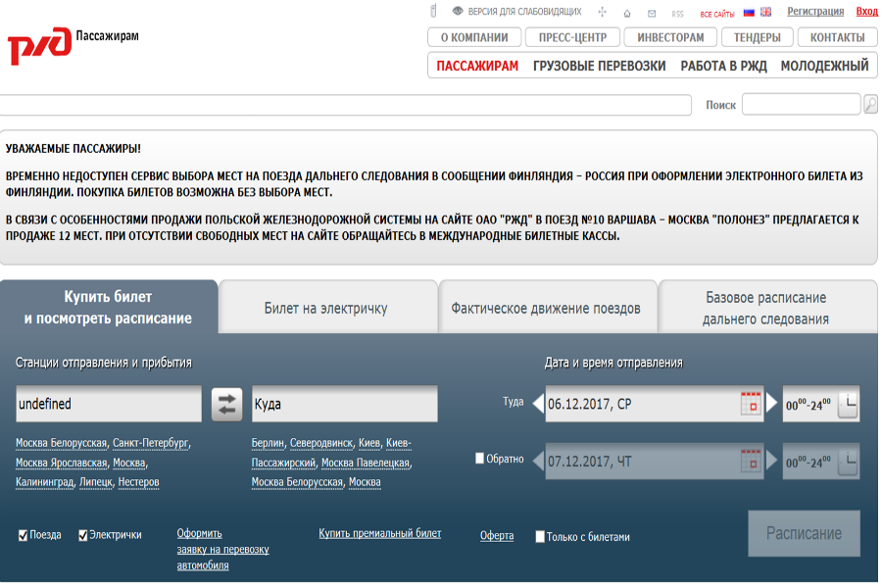Open the Билет на электричку tab
This screenshot has height=588, width=882.
pyautogui.click(x=326, y=308)
